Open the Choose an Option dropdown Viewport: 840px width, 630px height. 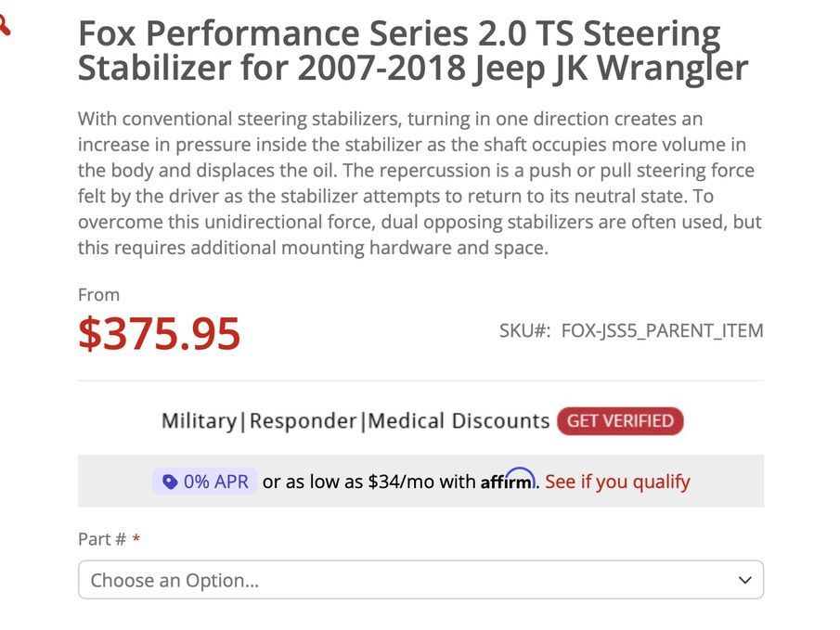(420, 580)
